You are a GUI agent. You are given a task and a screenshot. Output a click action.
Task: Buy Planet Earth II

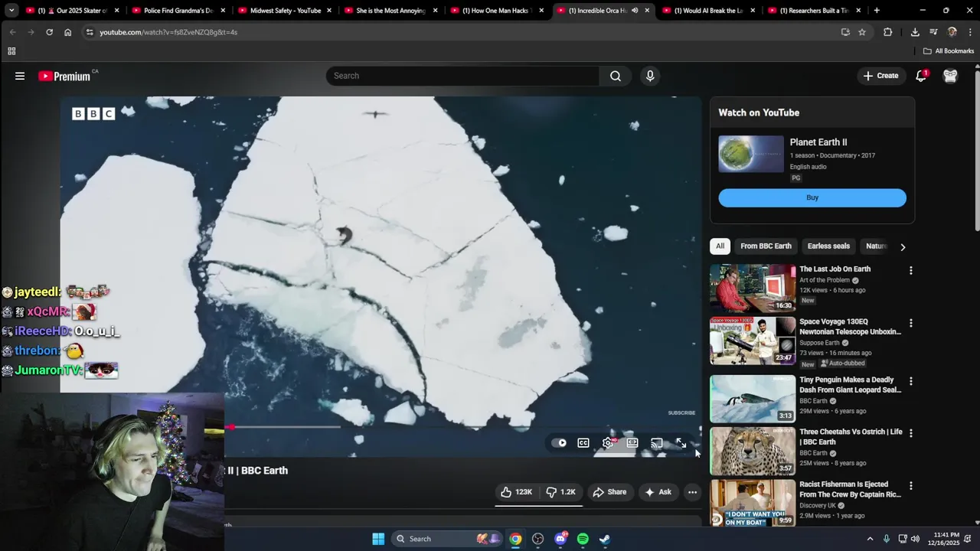click(x=812, y=197)
